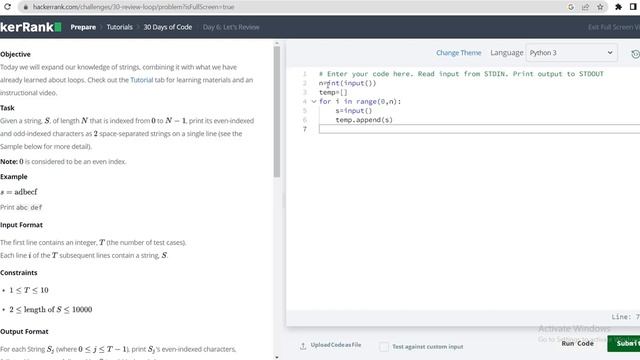This screenshot has height=360, width=640.
Task: Go to 30 Days of Code
Action: [168, 27]
